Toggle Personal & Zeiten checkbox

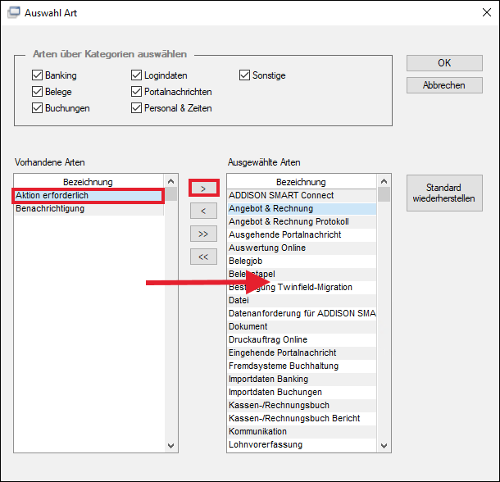[x=136, y=108]
